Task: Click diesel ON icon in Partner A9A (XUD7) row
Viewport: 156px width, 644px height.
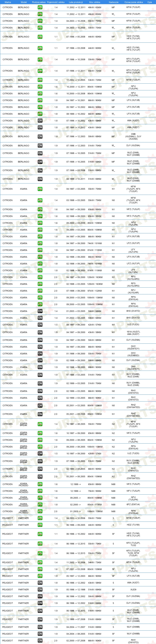Action: tap(40, 583)
